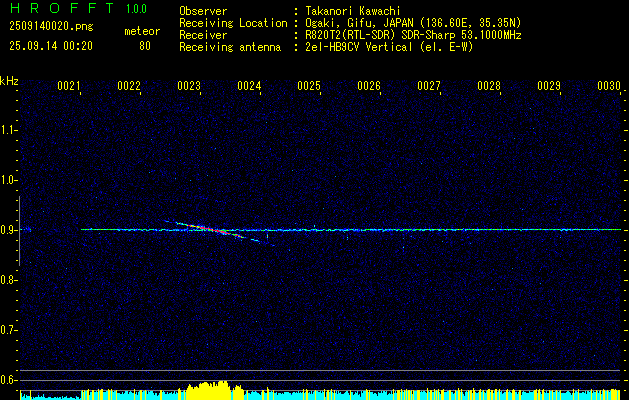
Task: Click the 0.6 kHz frequency label
Action: (7, 380)
